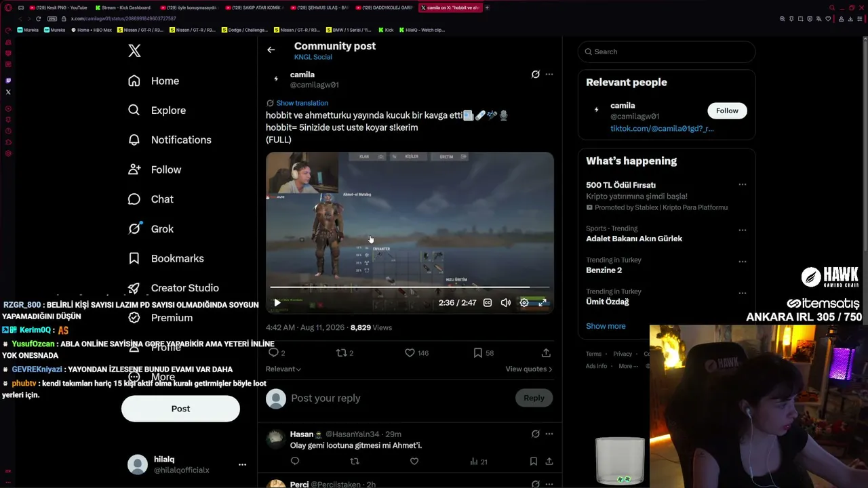Click the Explore magnifier icon
The width and height of the screenshot is (868, 488).
pos(134,110)
